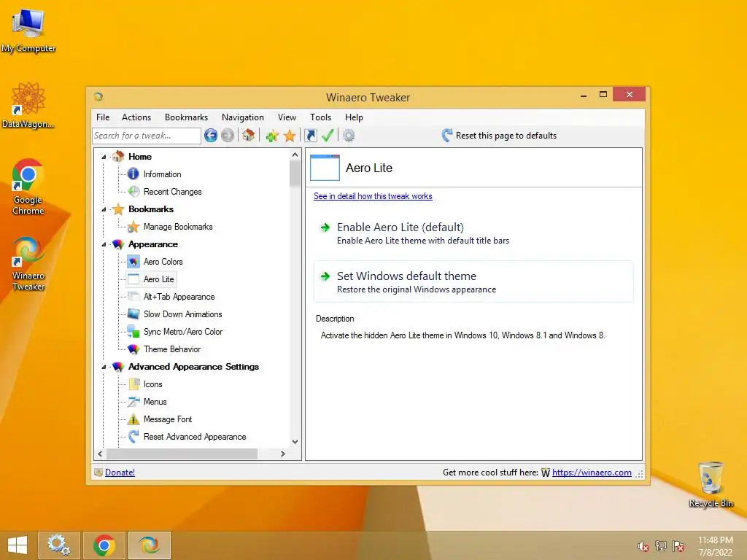This screenshot has height=560, width=747.
Task: Click the tree scrollbar up arrow
Action: coord(295,155)
